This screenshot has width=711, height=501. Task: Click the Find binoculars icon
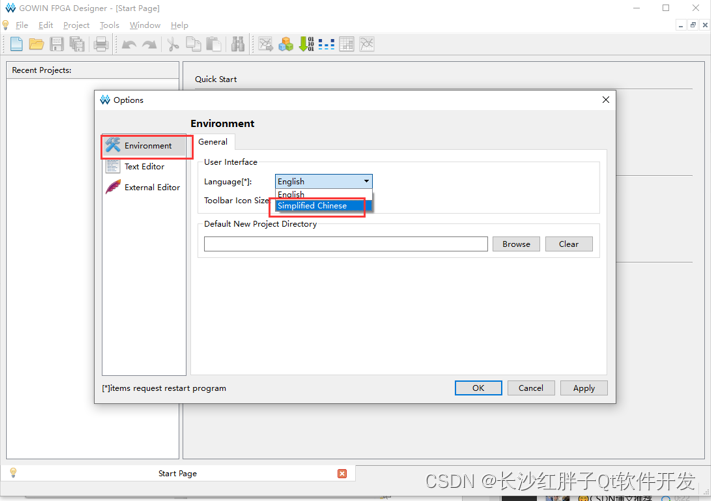238,44
